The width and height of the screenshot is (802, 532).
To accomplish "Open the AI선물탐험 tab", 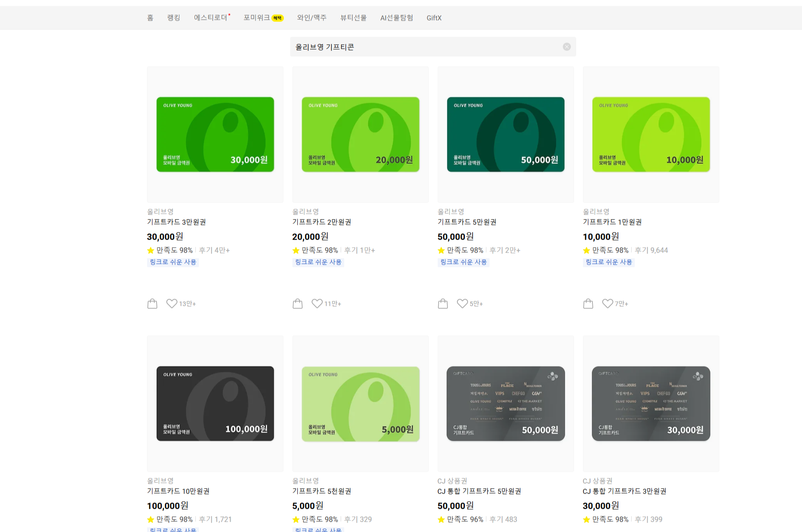I will (397, 18).
